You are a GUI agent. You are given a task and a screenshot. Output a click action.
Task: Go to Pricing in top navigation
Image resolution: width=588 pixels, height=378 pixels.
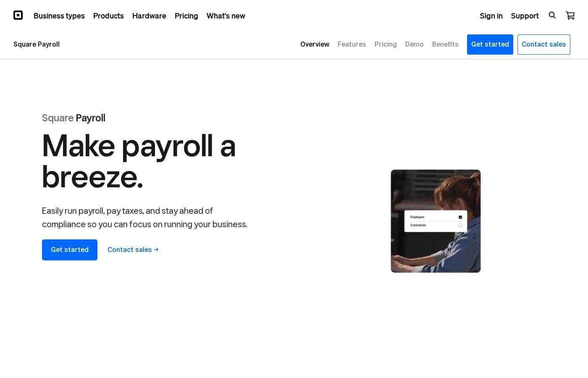186,16
